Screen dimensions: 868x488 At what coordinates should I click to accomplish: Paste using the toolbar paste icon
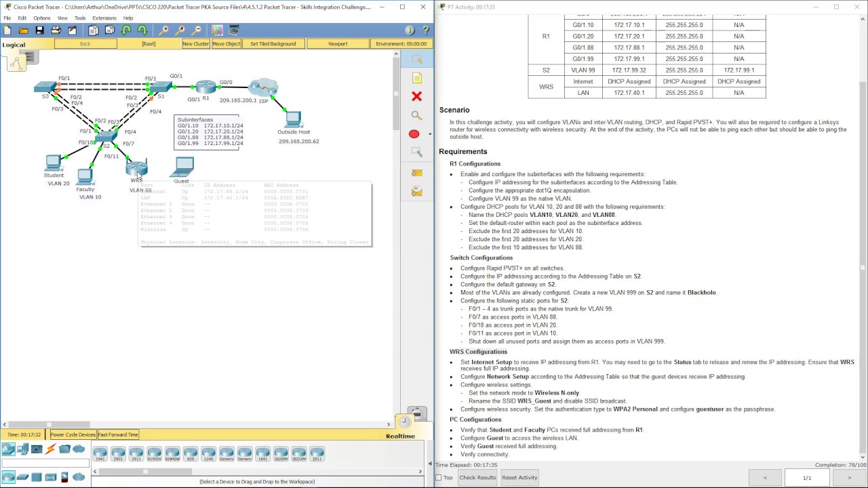(x=110, y=30)
